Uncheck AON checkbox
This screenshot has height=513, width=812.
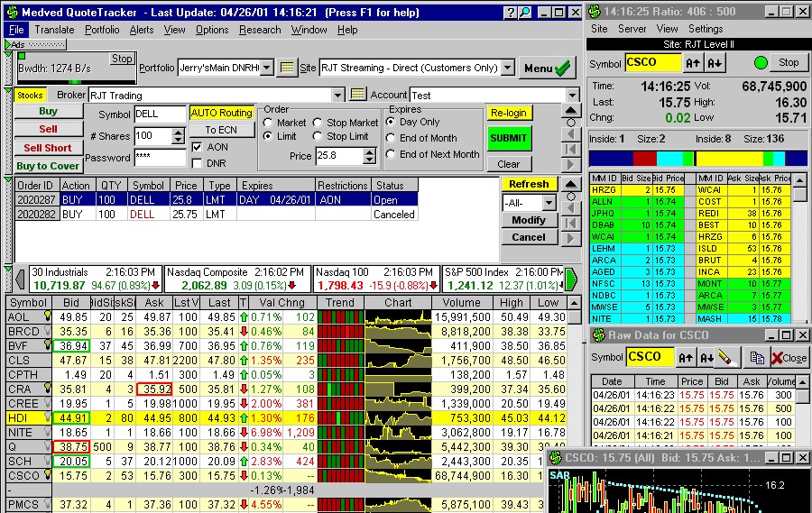click(197, 147)
